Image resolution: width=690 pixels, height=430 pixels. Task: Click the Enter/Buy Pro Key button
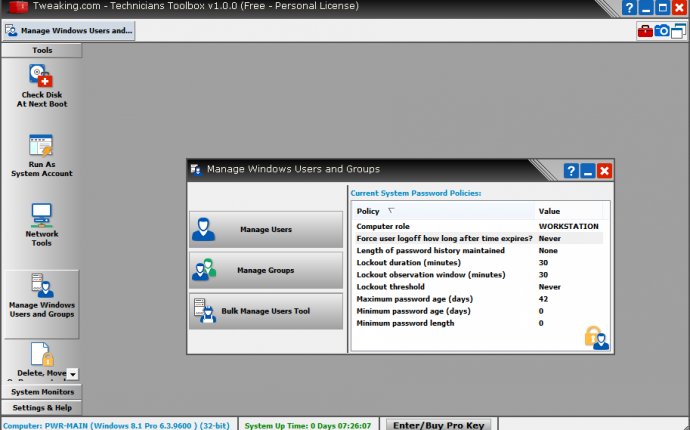pyautogui.click(x=438, y=424)
